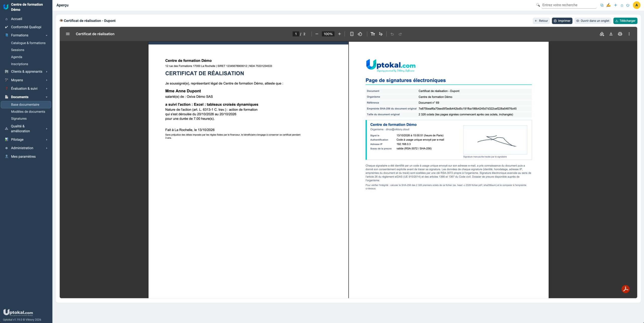Open the yellow user avatar A
644x323 pixels.
(636, 5)
